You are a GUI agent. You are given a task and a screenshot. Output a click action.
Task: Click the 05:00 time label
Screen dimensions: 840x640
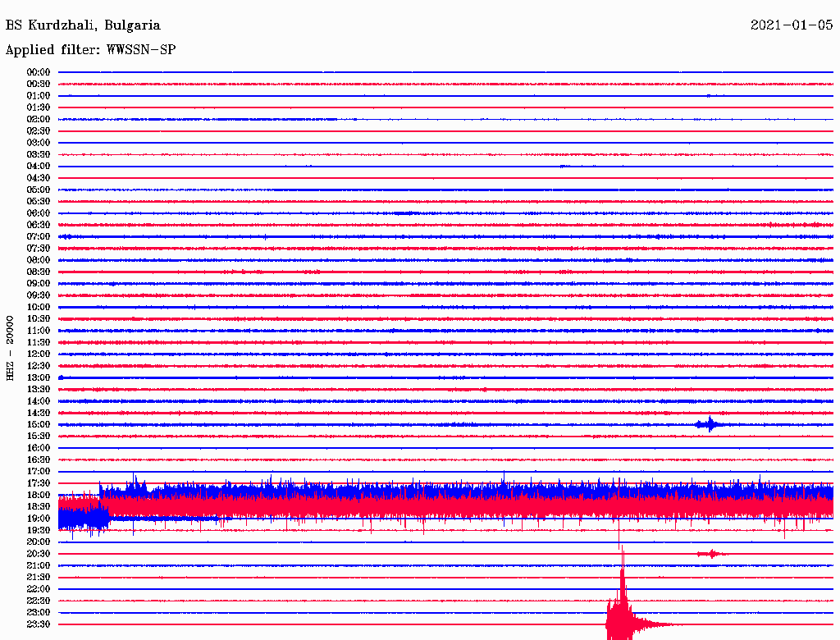coord(39,190)
